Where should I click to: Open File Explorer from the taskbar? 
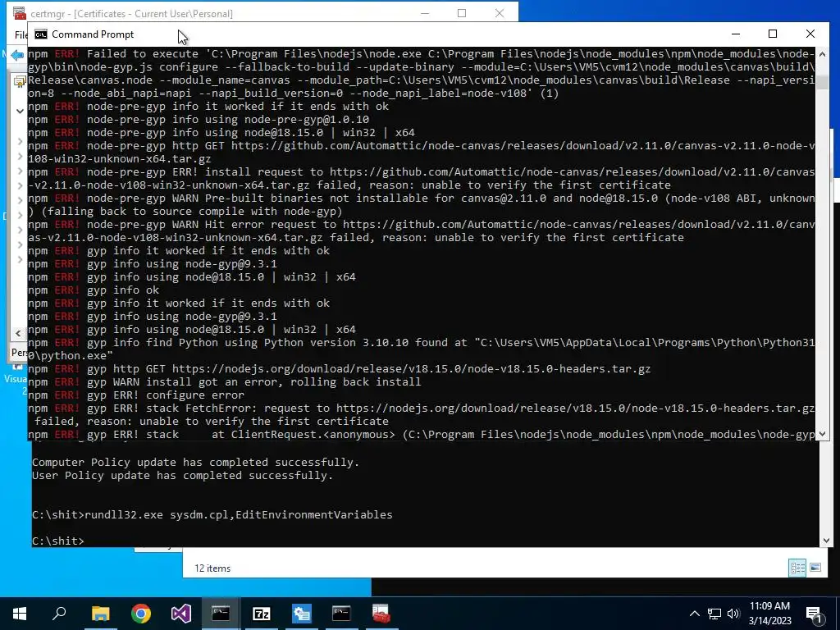[x=100, y=614]
